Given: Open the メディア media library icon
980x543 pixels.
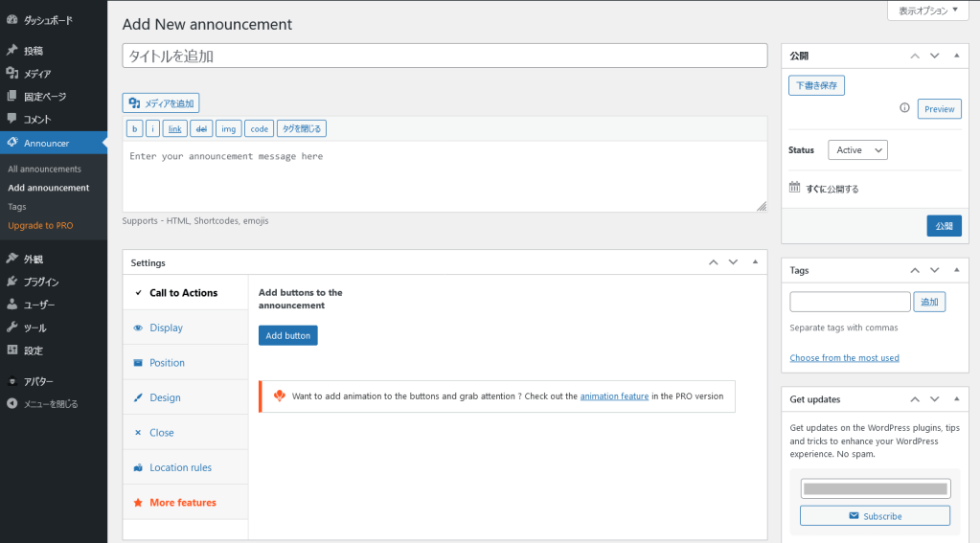Looking at the screenshot, I should pyautogui.click(x=11, y=73).
